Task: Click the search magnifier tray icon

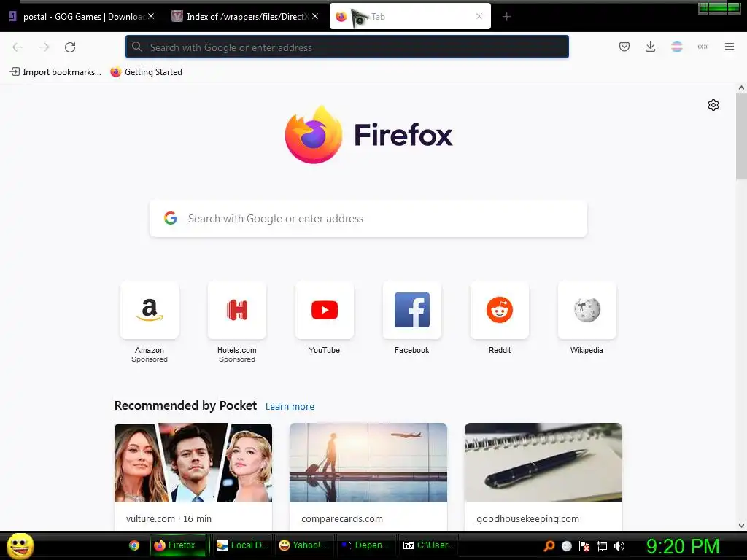Action: coord(549,546)
